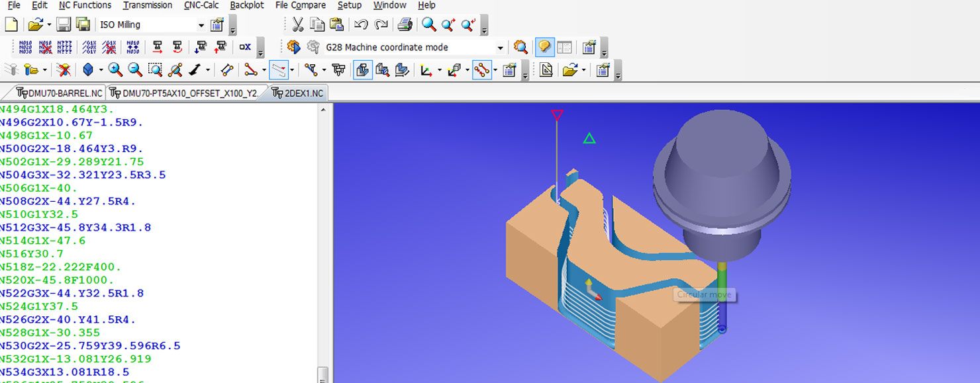980x383 pixels.
Task: Click the NC code vertical scrollbar
Action: tap(323, 238)
